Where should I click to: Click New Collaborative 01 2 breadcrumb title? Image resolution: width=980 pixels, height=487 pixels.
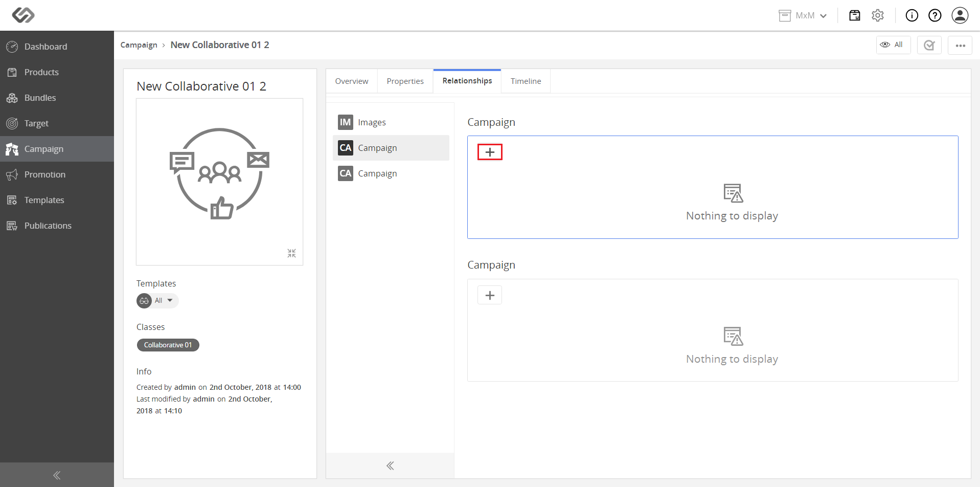220,45
